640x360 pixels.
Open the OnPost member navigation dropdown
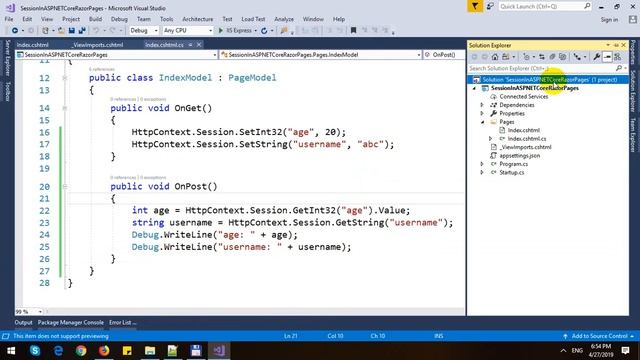coord(444,55)
